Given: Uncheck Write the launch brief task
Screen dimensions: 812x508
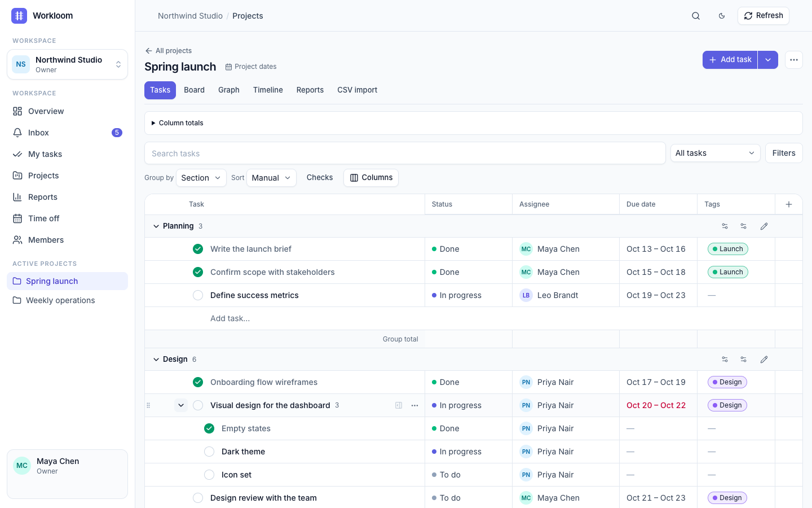Looking at the screenshot, I should click(x=198, y=249).
